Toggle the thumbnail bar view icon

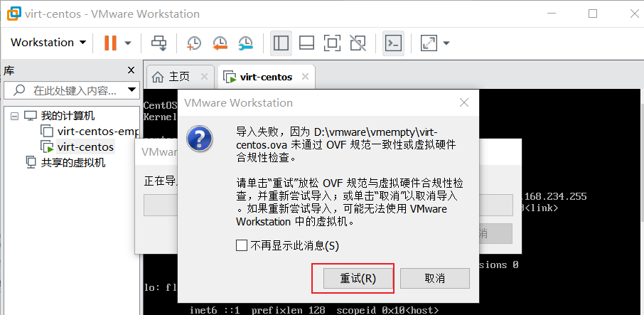[306, 43]
